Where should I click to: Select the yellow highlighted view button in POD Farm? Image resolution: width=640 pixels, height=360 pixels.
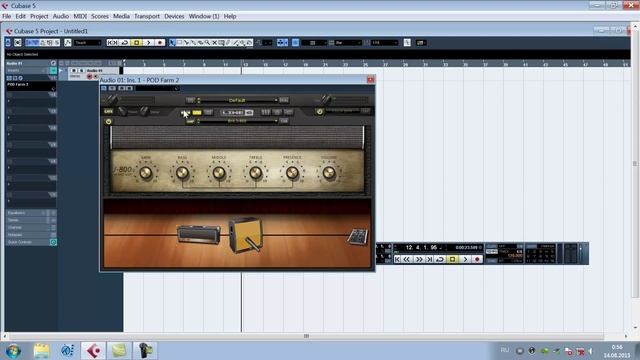point(197,112)
